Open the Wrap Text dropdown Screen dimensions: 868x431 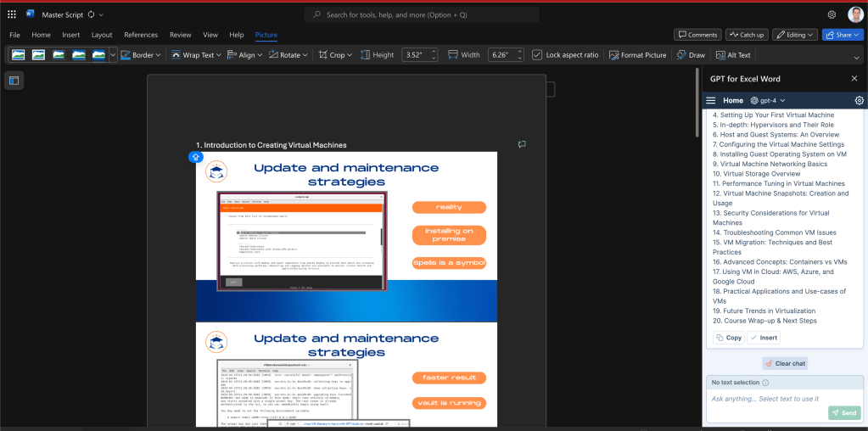196,55
